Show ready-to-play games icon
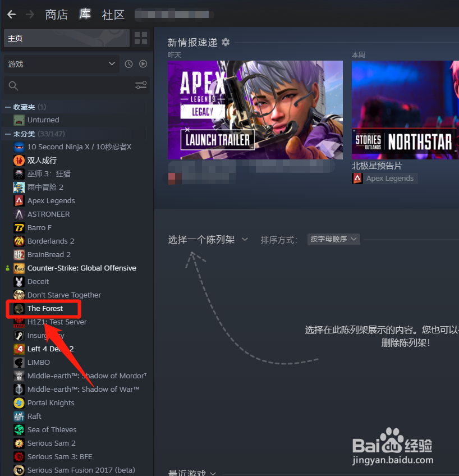This screenshot has width=459, height=476. 143,64
